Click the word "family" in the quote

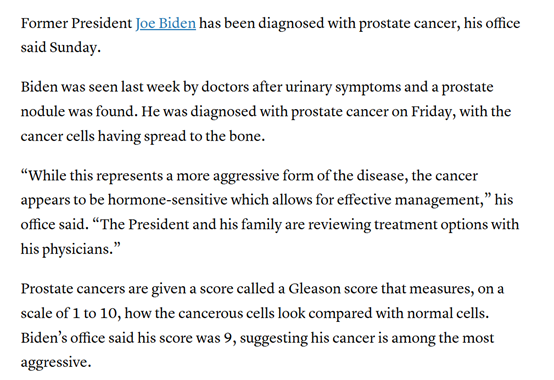point(261,225)
